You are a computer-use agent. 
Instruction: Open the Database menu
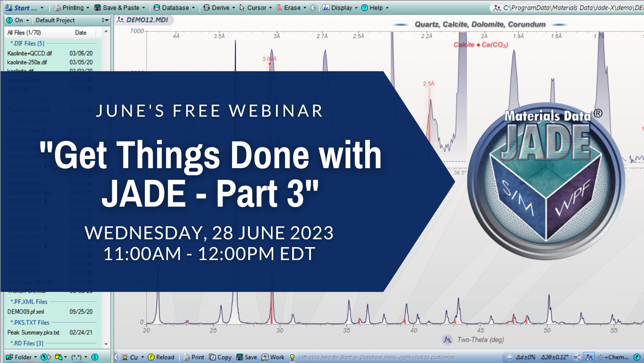tap(174, 8)
